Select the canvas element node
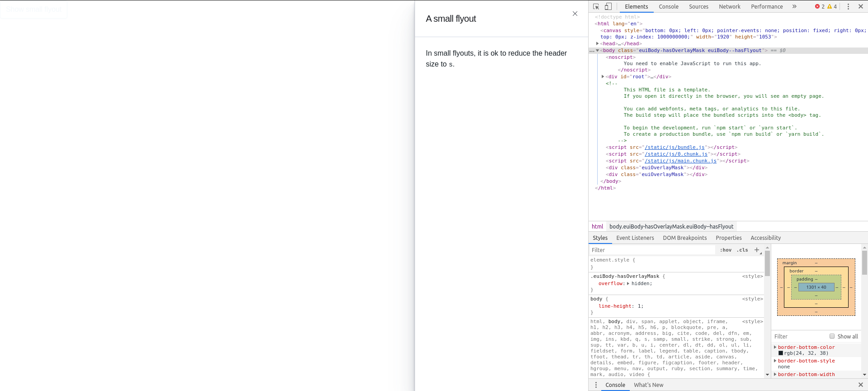This screenshot has width=868, height=391. pyautogui.click(x=732, y=33)
